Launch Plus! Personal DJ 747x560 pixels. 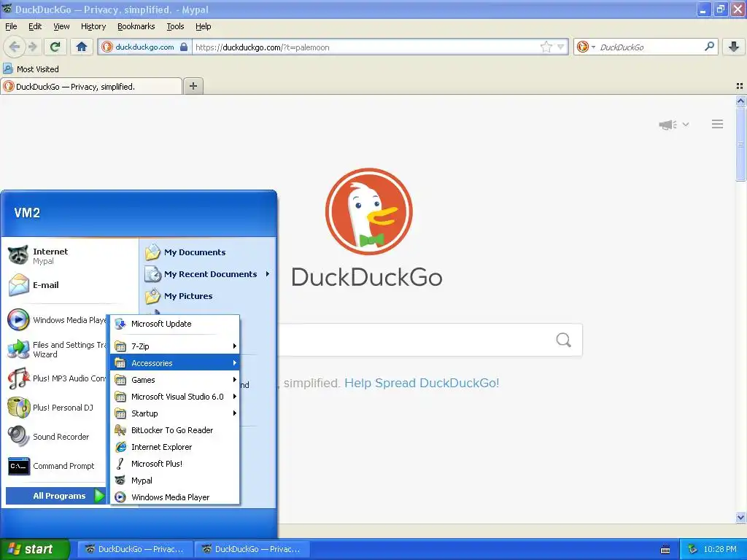tap(57, 408)
